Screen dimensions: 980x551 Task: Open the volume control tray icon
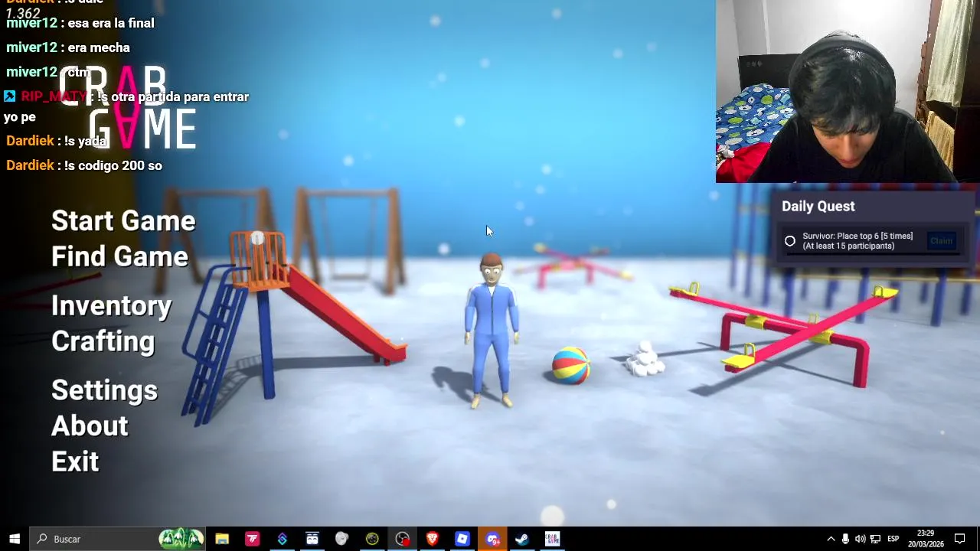tap(860, 539)
